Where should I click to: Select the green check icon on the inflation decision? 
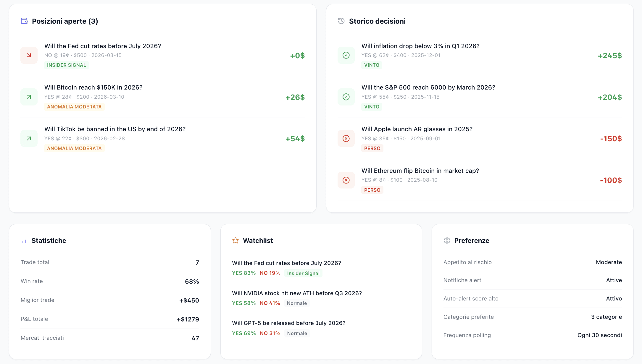coord(346,55)
